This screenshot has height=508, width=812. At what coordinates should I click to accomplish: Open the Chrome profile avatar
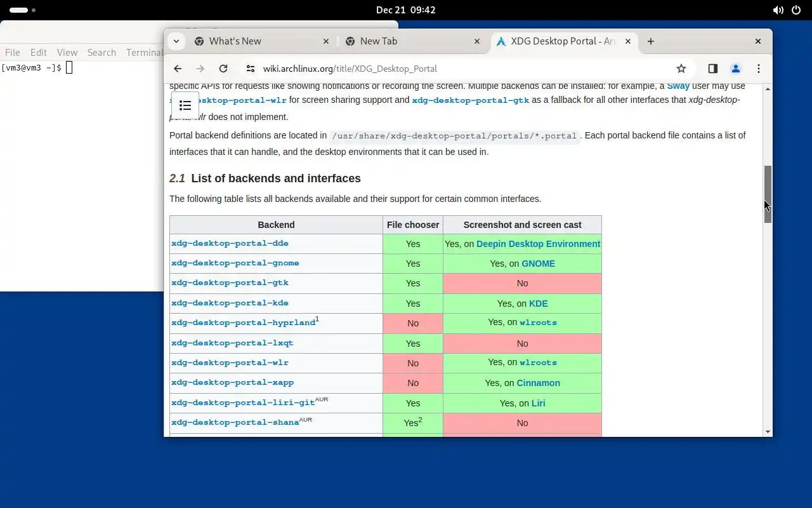click(736, 69)
